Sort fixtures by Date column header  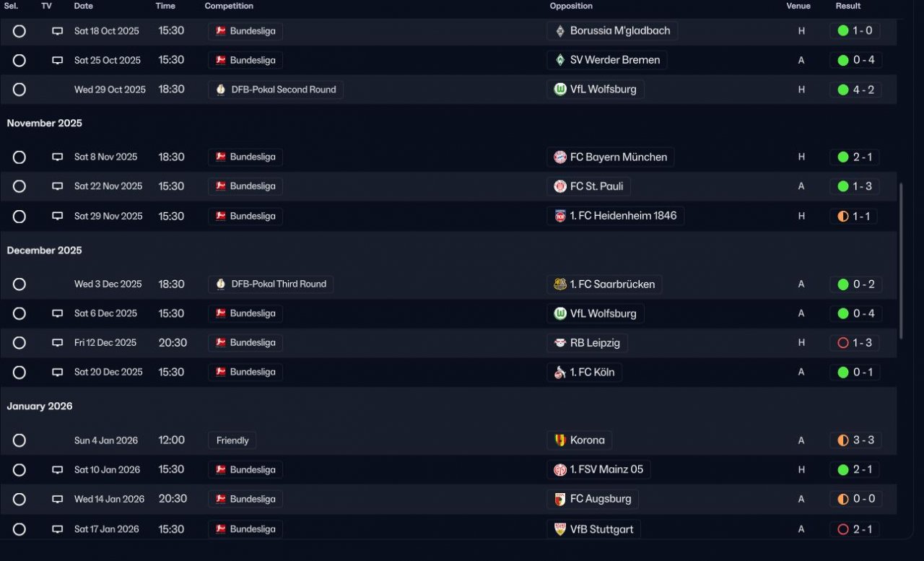tap(83, 6)
